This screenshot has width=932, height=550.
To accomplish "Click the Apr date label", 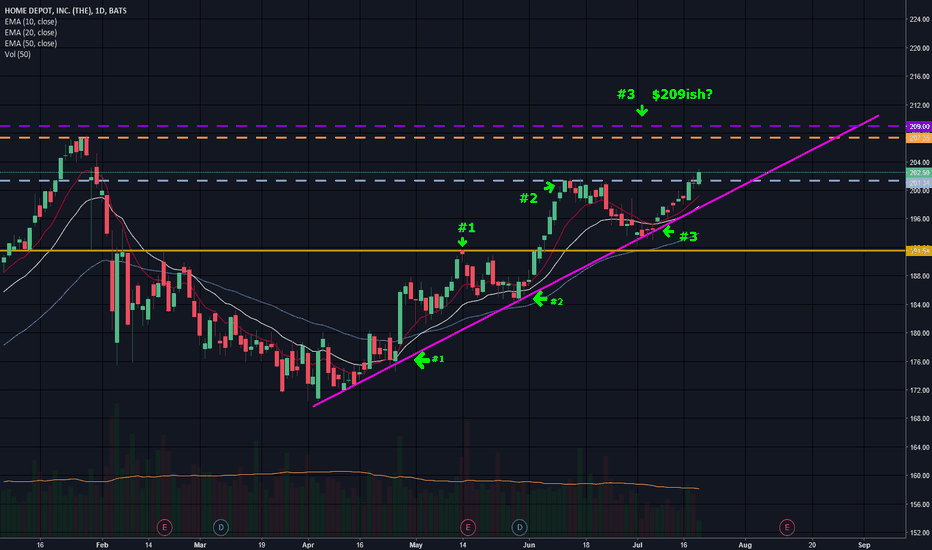I will click(x=308, y=545).
